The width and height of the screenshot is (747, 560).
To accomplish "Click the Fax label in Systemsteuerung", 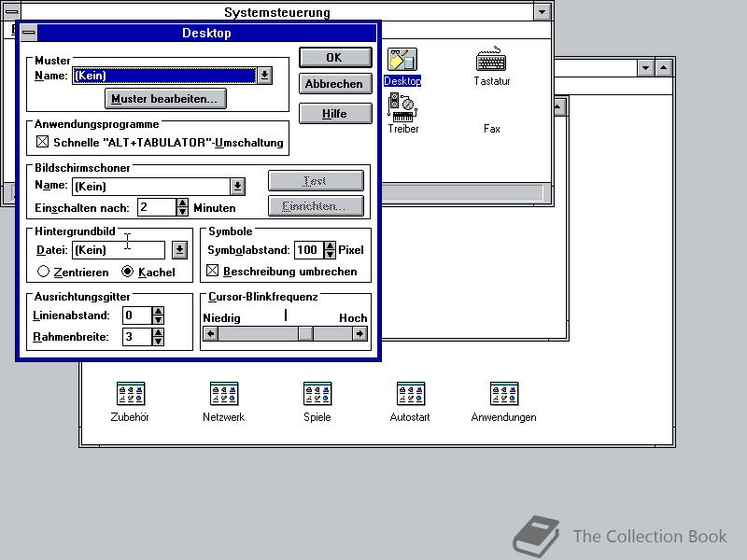I will click(x=492, y=129).
